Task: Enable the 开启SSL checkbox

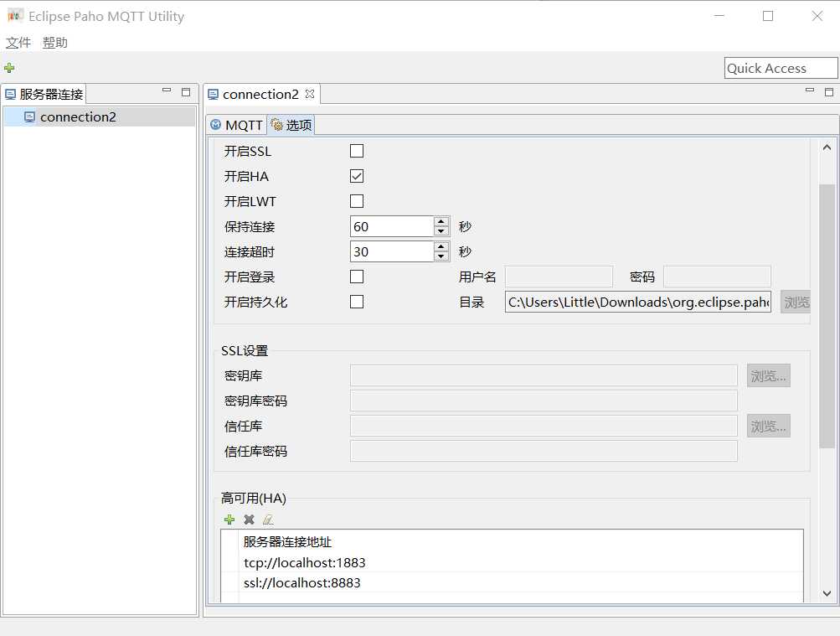Action: point(357,151)
